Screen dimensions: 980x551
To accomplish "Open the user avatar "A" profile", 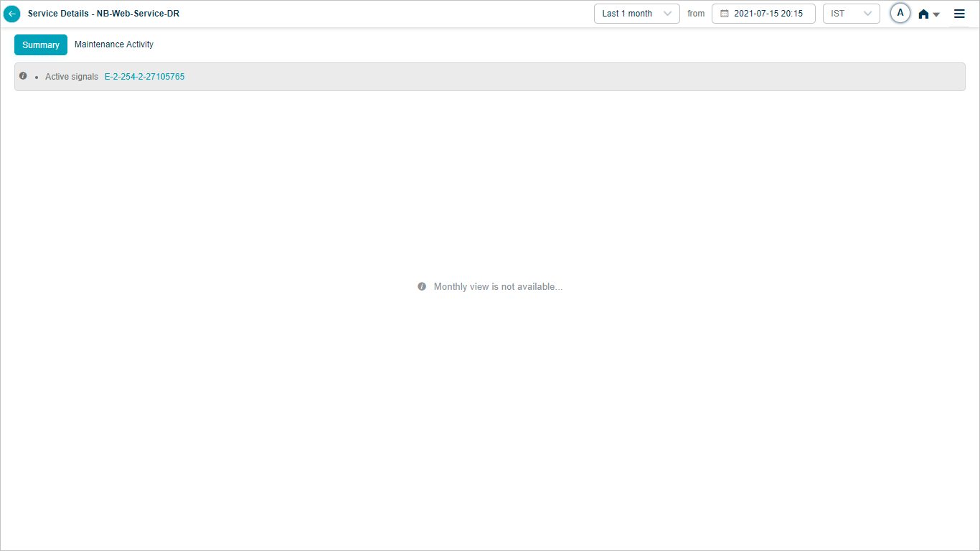I will click(x=900, y=13).
